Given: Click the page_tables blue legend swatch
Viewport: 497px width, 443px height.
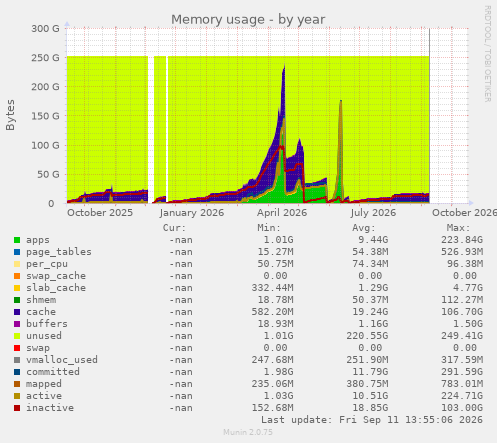Looking at the screenshot, I should pos(17,252).
